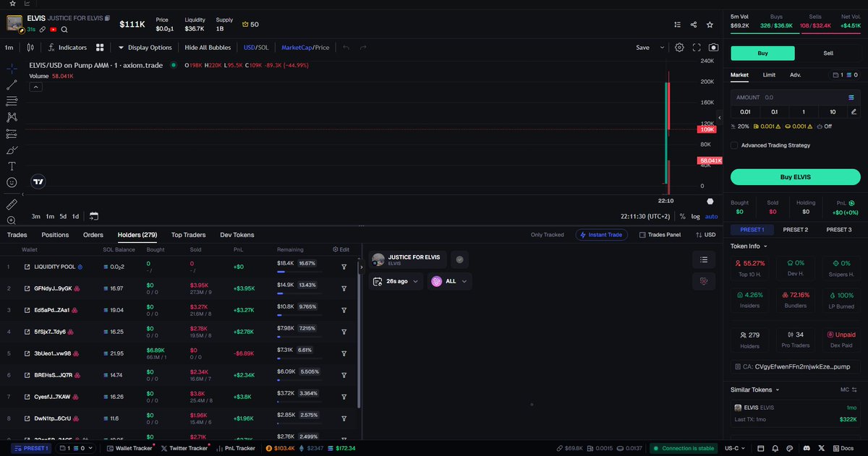Click the AMOUNT input field
This screenshot has width=868, height=456.
point(796,97)
